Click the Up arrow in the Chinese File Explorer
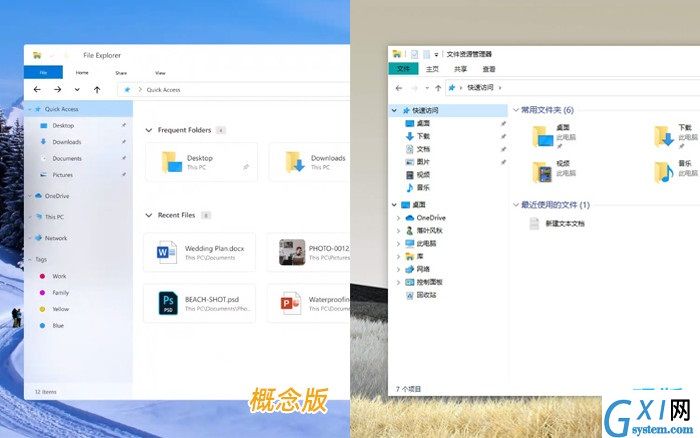The width and height of the screenshot is (700, 438). pos(438,88)
